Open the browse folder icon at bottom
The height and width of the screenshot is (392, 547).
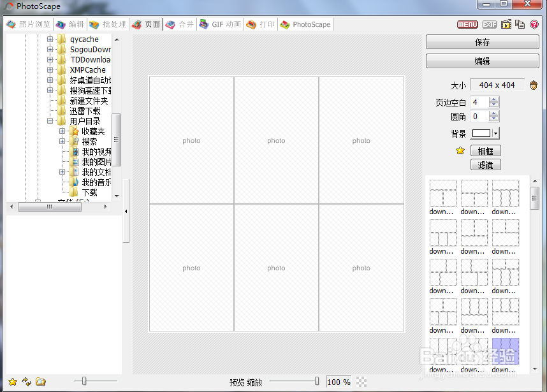tap(40, 381)
